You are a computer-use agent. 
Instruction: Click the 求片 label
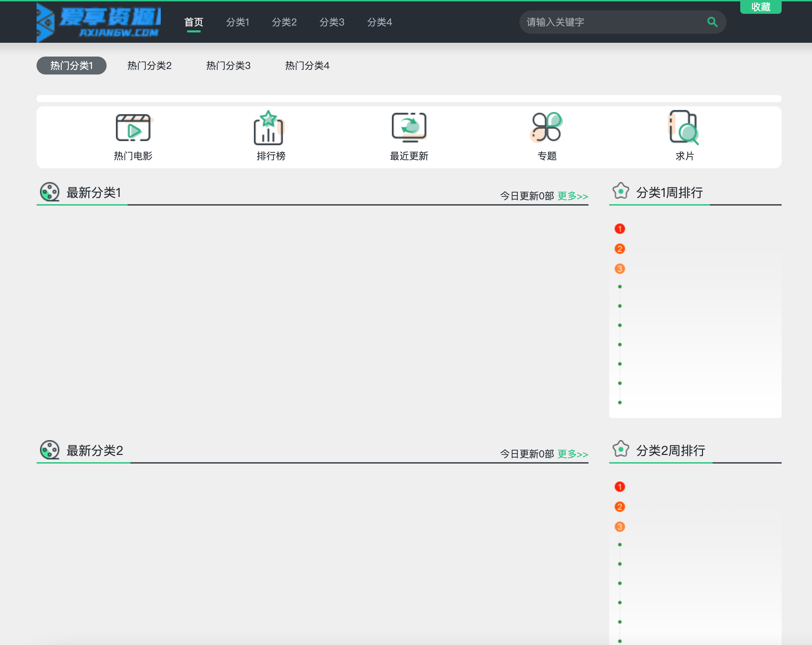(x=685, y=156)
